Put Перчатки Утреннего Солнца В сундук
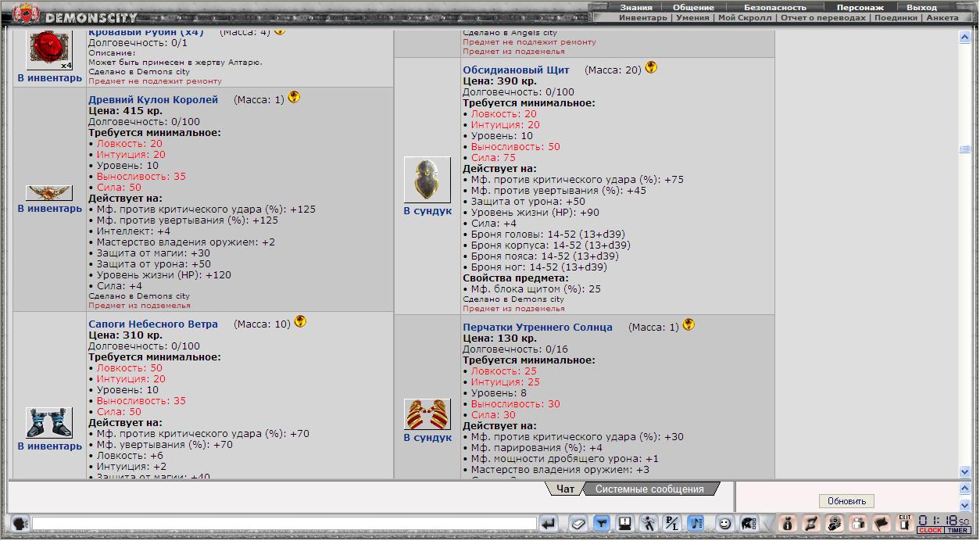Image resolution: width=980 pixels, height=541 pixels. pos(427,438)
